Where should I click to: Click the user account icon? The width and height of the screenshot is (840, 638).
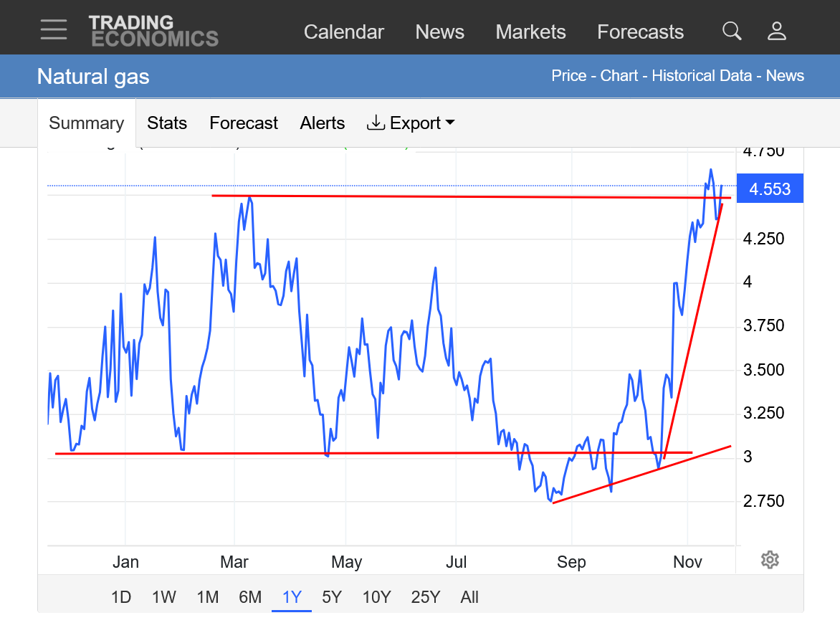coord(777,31)
